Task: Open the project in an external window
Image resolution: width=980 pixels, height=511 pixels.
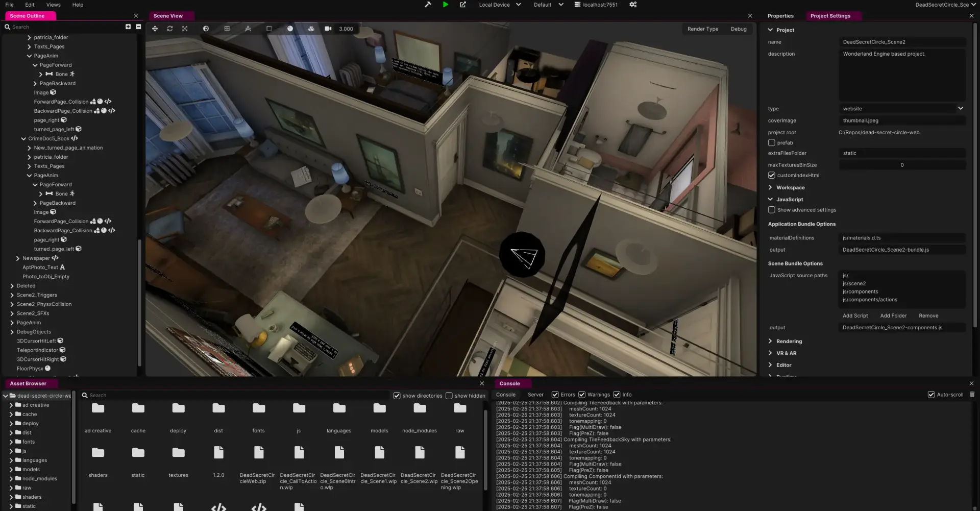Action: 462,5
